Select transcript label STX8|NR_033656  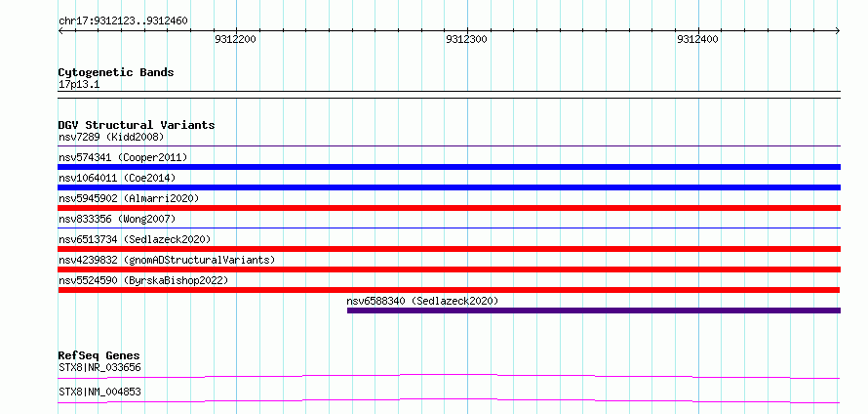coord(99,367)
